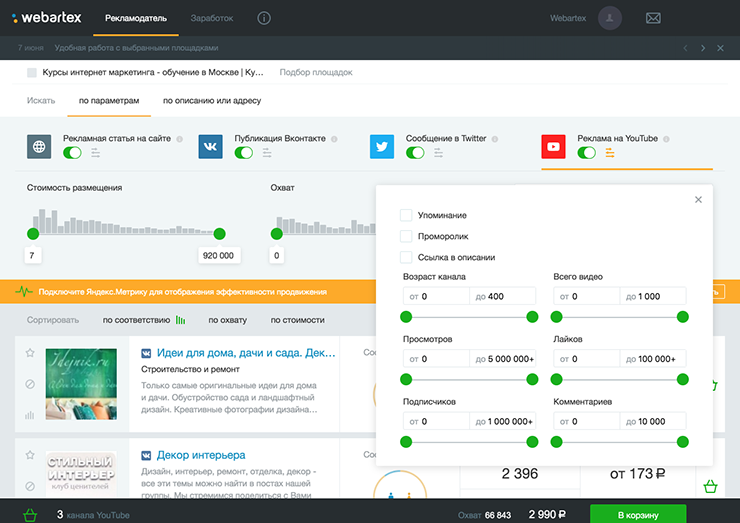Click the mail envelope icon in header
740x523 pixels.
[x=653, y=18]
